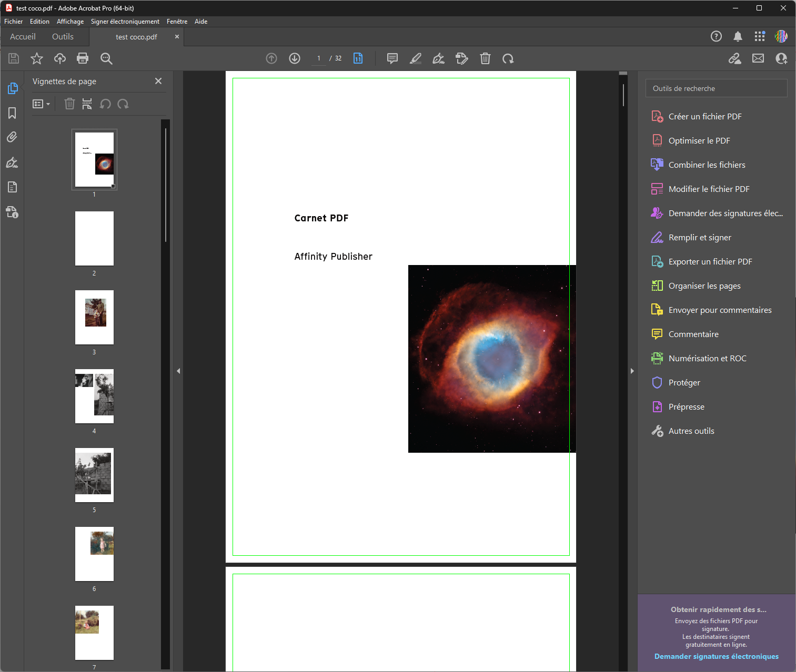Add file to starred favorites
This screenshot has height=672, width=796.
[x=37, y=58]
